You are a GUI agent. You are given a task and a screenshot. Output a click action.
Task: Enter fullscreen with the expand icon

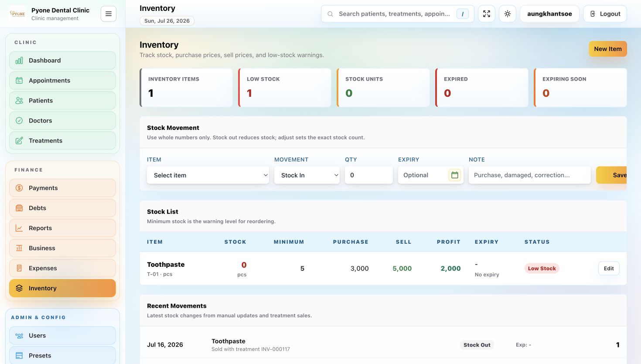pos(487,14)
